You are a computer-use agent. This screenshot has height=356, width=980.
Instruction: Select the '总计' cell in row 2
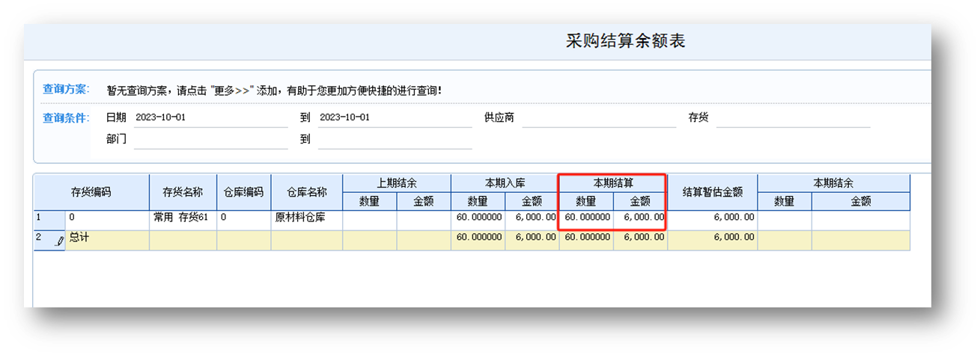pos(107,240)
